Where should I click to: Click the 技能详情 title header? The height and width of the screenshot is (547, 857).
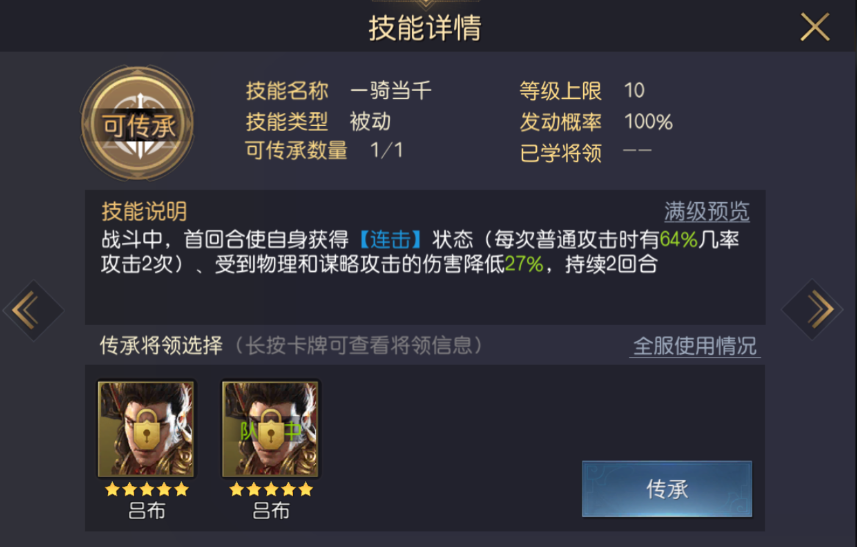pyautogui.click(x=425, y=28)
